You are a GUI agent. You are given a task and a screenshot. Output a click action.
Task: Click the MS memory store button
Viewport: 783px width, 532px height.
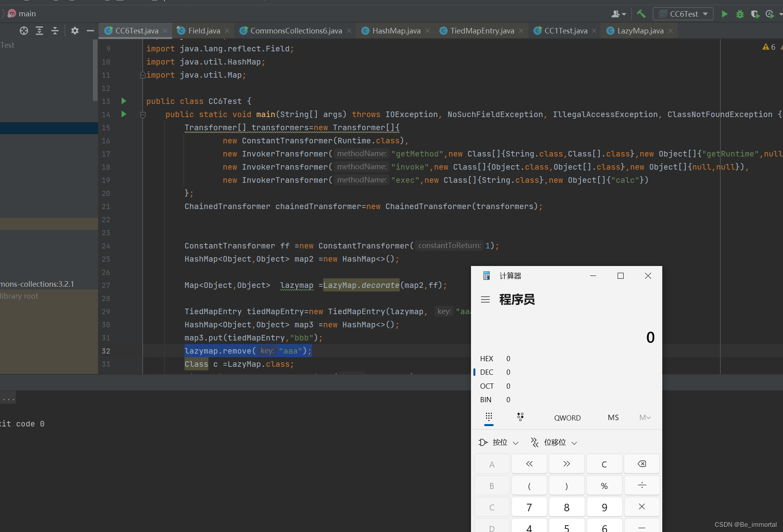click(613, 418)
